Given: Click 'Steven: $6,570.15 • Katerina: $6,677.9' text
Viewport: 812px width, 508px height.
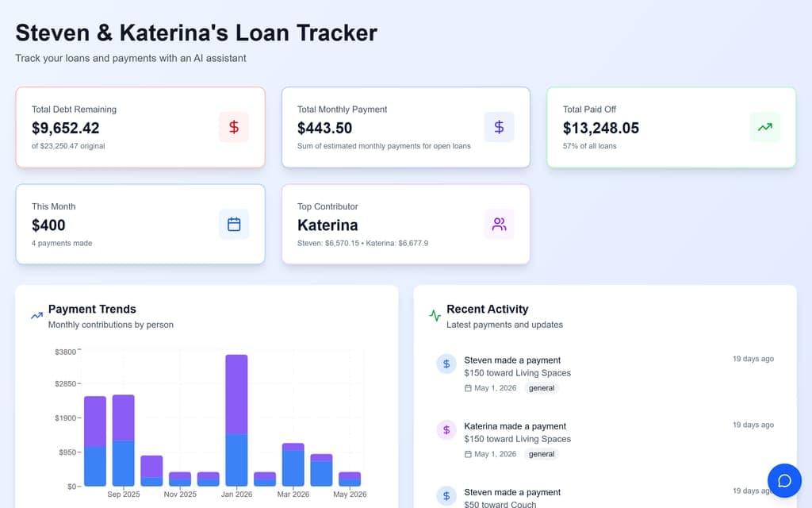Looking at the screenshot, I should tap(362, 243).
